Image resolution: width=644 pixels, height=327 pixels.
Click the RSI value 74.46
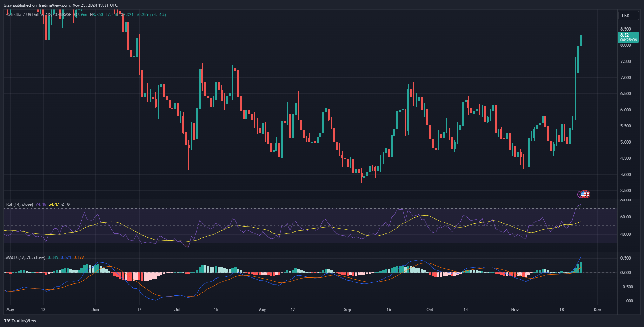coord(41,204)
